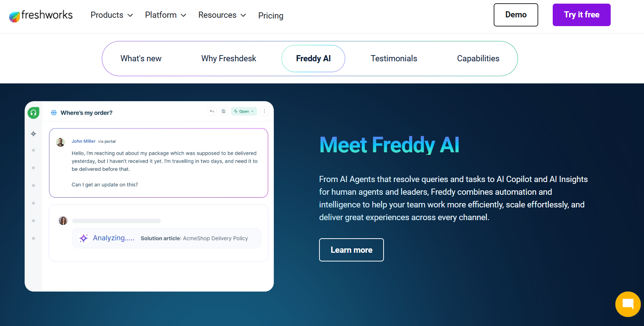The image size is (644, 326).
Task: Open the three-dot overflow menu on the ticket
Action: click(x=264, y=111)
